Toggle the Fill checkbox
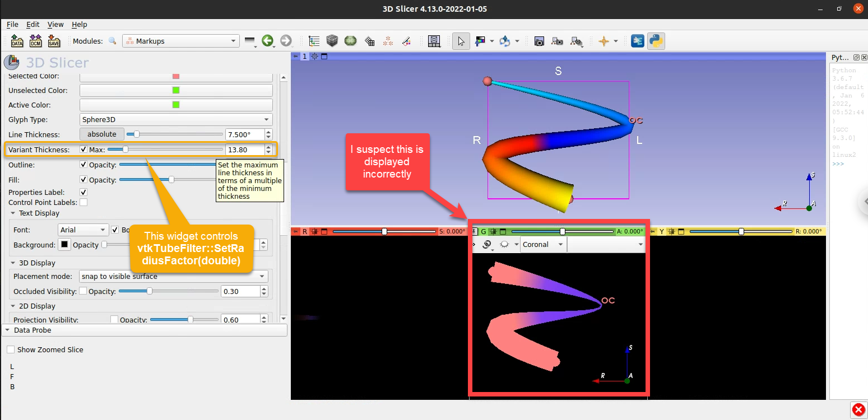This screenshot has width=868, height=420. pos(83,180)
